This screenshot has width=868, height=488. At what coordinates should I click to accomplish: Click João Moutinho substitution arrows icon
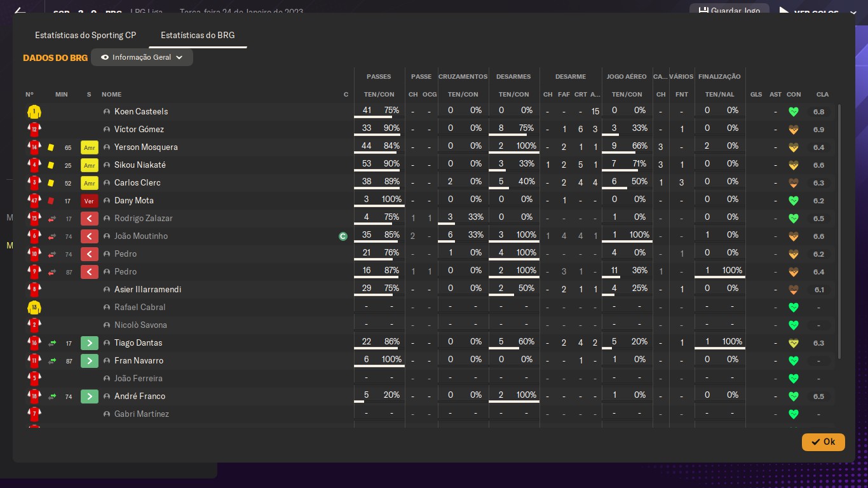[x=52, y=236]
